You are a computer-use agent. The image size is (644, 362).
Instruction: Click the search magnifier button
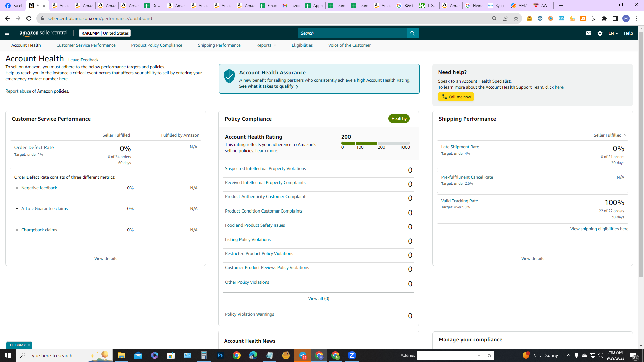[x=412, y=33]
